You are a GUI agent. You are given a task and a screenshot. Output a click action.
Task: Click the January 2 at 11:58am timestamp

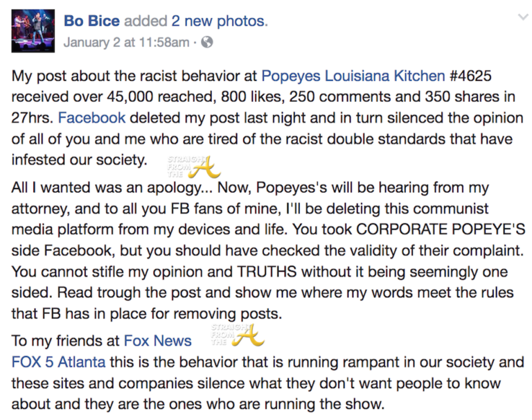tap(125, 43)
